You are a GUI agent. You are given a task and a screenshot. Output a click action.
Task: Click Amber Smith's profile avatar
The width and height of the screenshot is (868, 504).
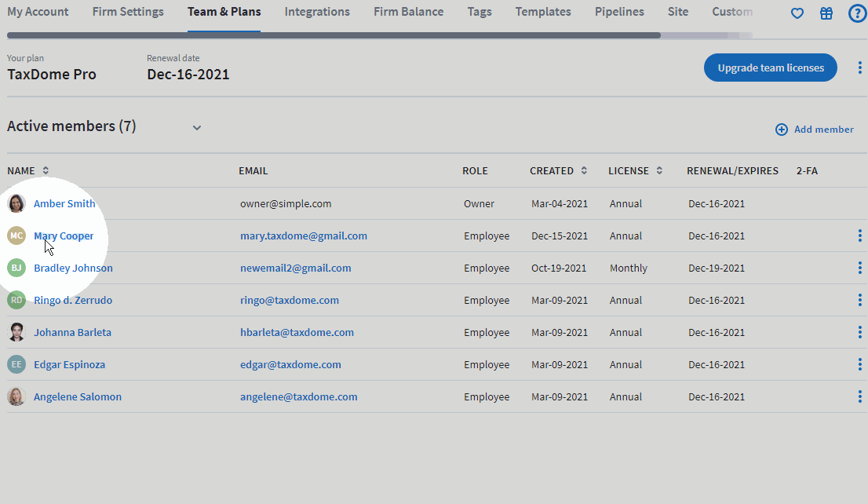click(x=16, y=203)
